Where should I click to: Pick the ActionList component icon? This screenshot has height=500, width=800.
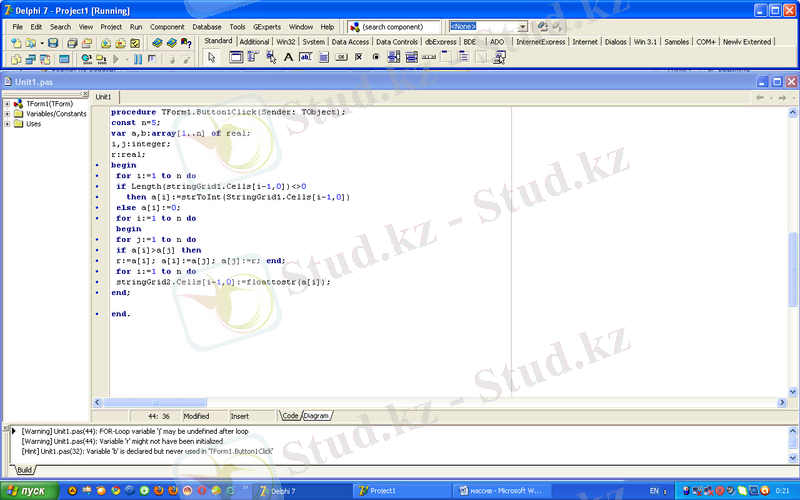(x=499, y=57)
